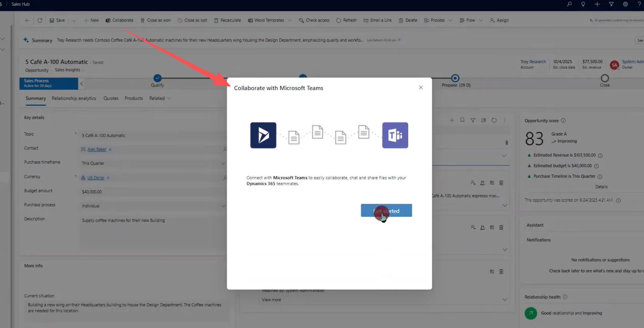Go back with the left arrow icon
This screenshot has width=644, height=328.
click(28, 20)
